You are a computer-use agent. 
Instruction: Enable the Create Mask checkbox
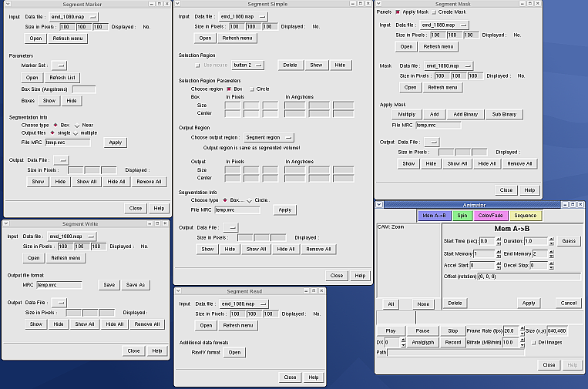coord(433,12)
